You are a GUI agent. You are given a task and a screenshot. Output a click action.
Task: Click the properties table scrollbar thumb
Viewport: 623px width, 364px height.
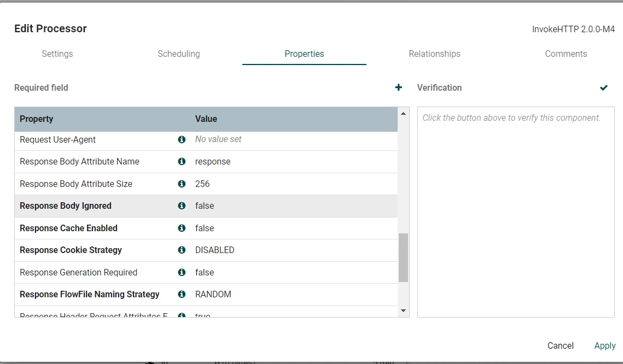point(403,257)
